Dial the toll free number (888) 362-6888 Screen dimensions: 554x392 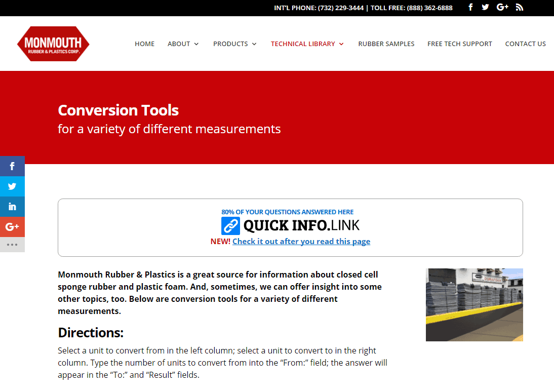point(429,8)
